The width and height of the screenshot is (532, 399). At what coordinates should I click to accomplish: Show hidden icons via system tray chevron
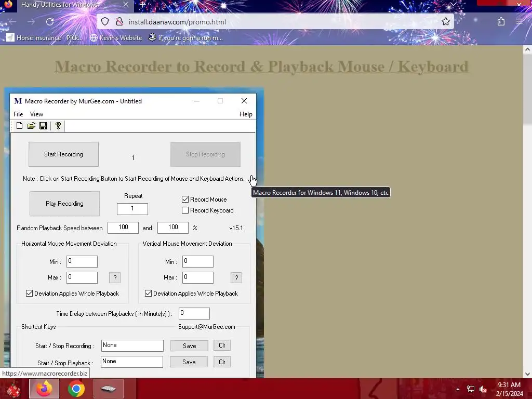tap(458, 389)
